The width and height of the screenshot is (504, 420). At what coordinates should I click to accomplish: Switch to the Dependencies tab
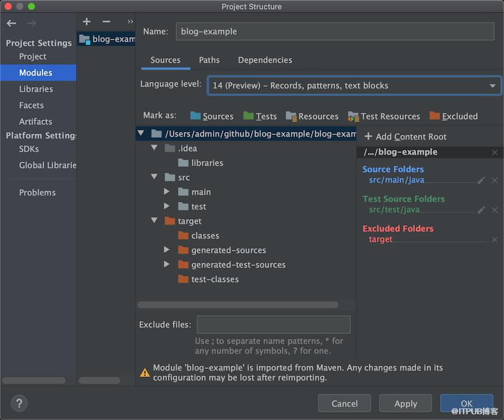click(265, 60)
